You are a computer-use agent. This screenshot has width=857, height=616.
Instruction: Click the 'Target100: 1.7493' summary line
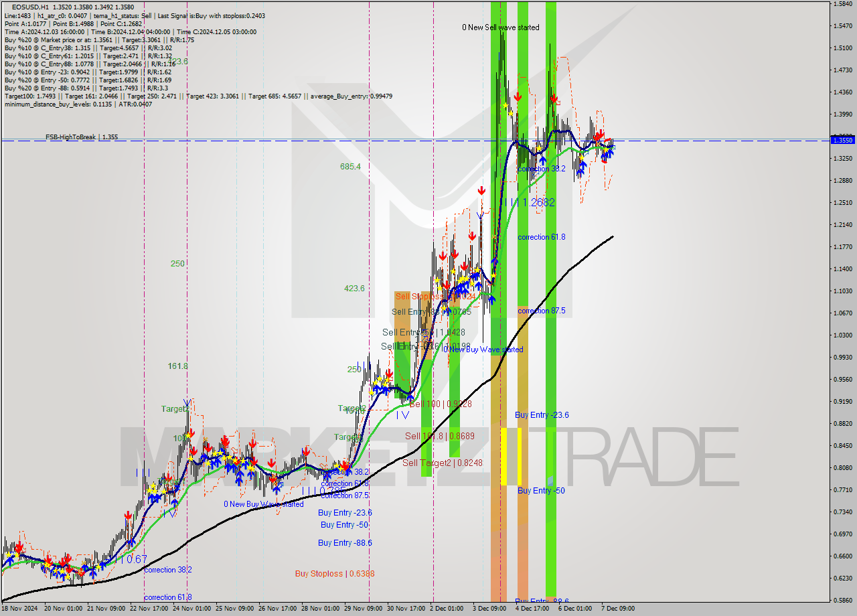(x=198, y=96)
